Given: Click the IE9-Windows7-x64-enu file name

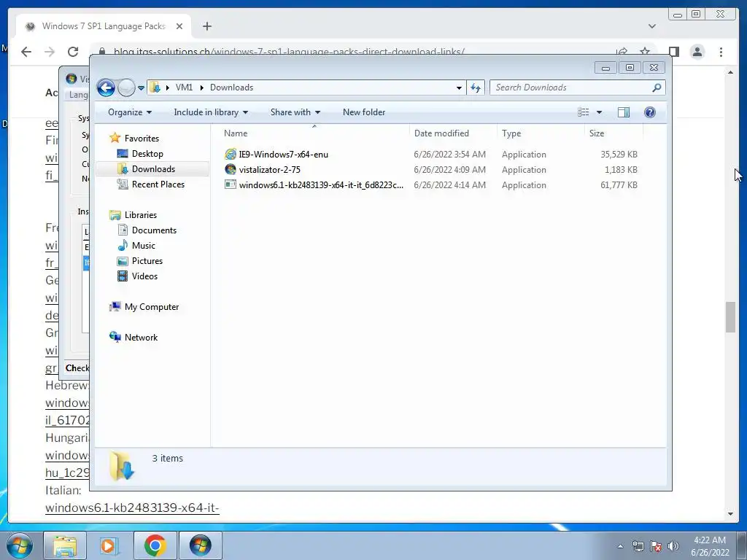Looking at the screenshot, I should pyautogui.click(x=284, y=155).
